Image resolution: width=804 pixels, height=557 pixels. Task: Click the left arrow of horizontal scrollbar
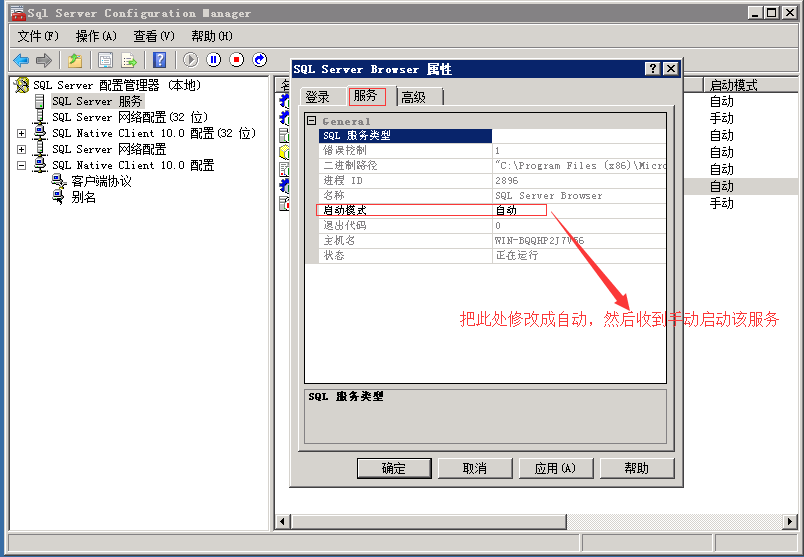(282, 522)
